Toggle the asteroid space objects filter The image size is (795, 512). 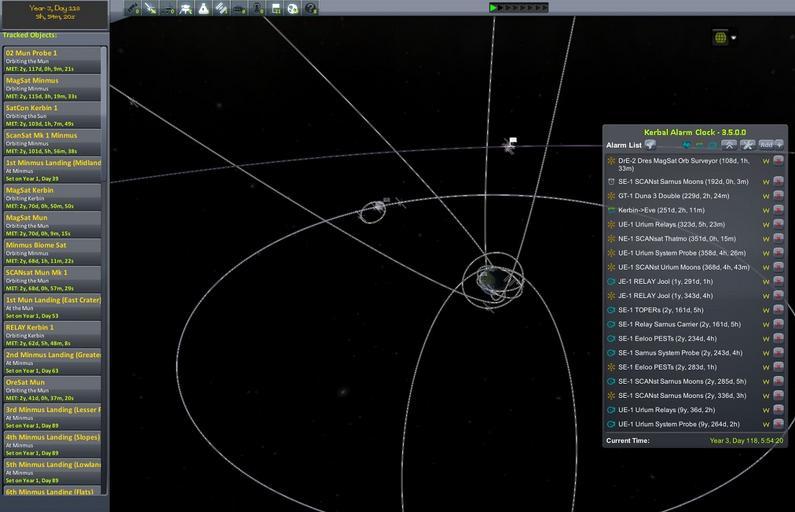click(x=293, y=8)
